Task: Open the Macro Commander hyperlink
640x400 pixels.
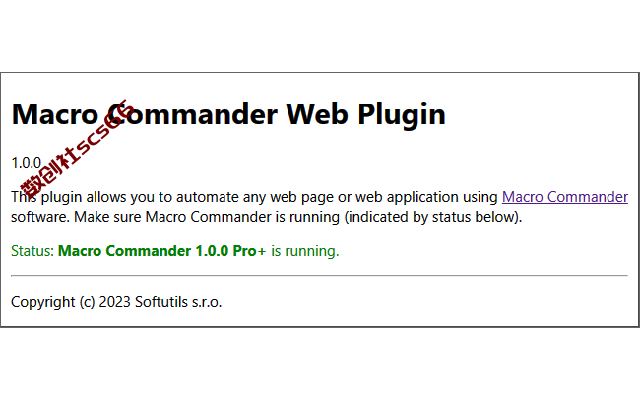Action: (x=564, y=197)
